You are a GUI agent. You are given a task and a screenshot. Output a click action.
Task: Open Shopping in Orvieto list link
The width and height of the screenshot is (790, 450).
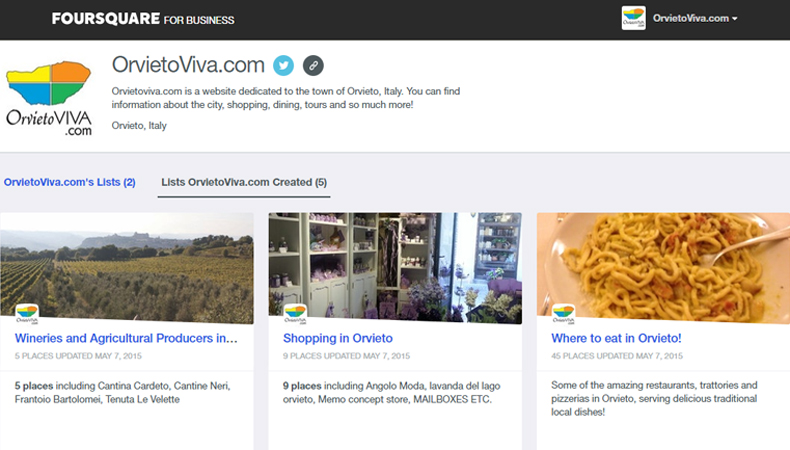coord(338,338)
